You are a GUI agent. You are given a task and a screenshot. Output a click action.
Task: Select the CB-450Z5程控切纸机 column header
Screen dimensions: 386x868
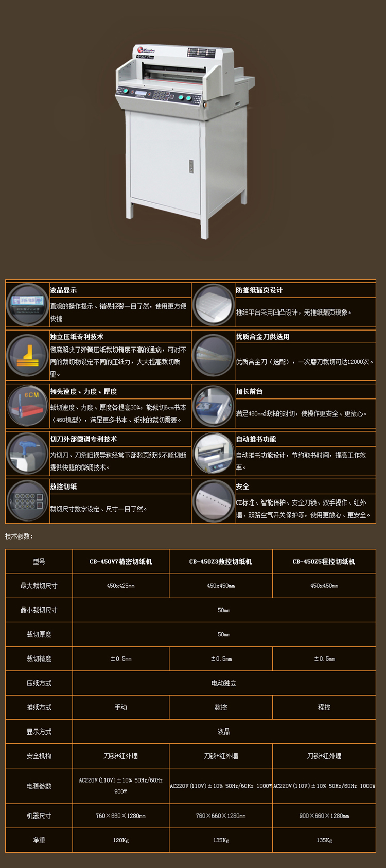[x=324, y=561]
